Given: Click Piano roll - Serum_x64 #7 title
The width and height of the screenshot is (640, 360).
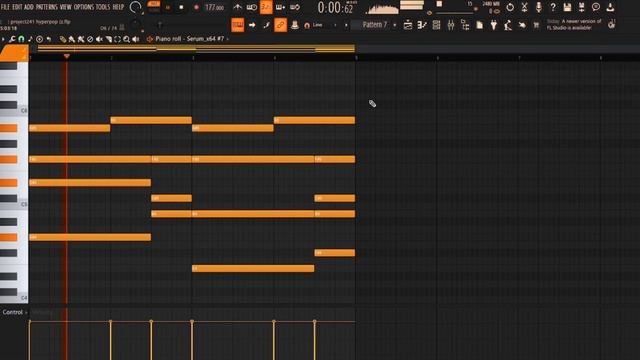Looking at the screenshot, I should (x=189, y=39).
